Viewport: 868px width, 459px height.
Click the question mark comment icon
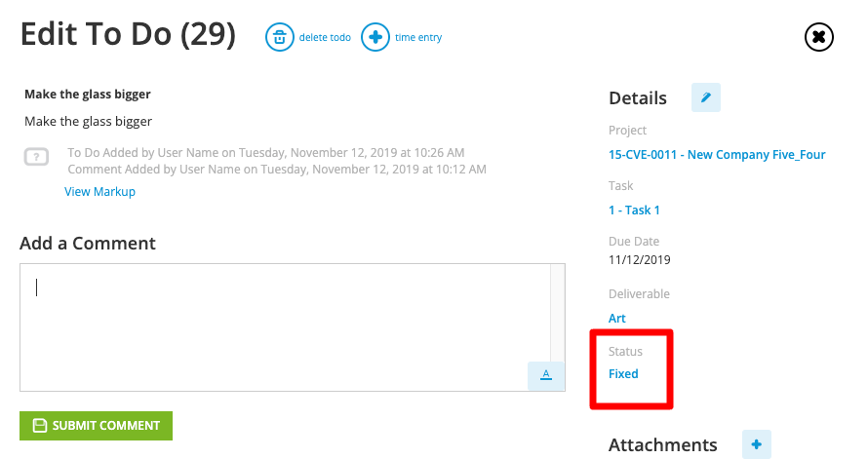(36, 157)
